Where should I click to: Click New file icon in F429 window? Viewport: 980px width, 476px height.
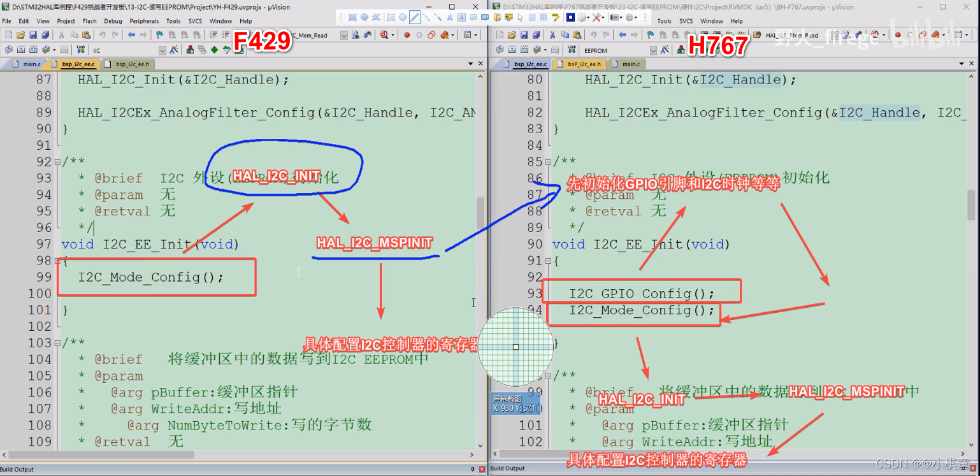click(9, 35)
